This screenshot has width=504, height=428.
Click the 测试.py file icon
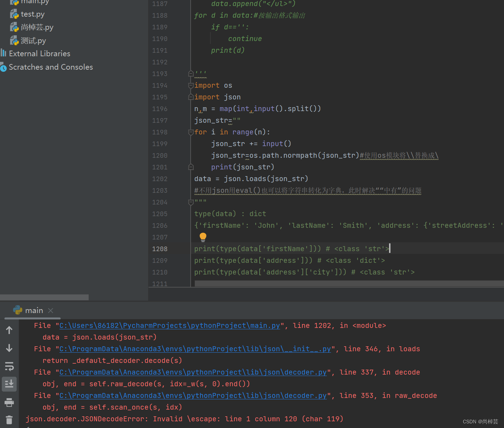click(14, 41)
